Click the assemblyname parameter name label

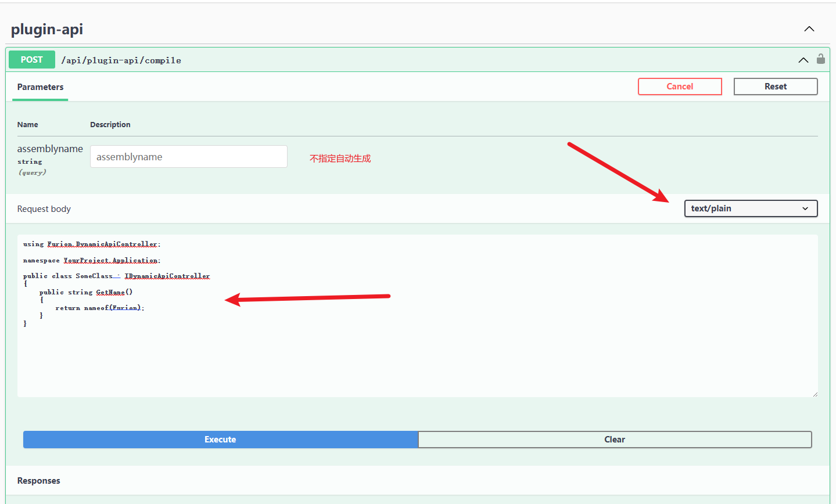click(50, 149)
